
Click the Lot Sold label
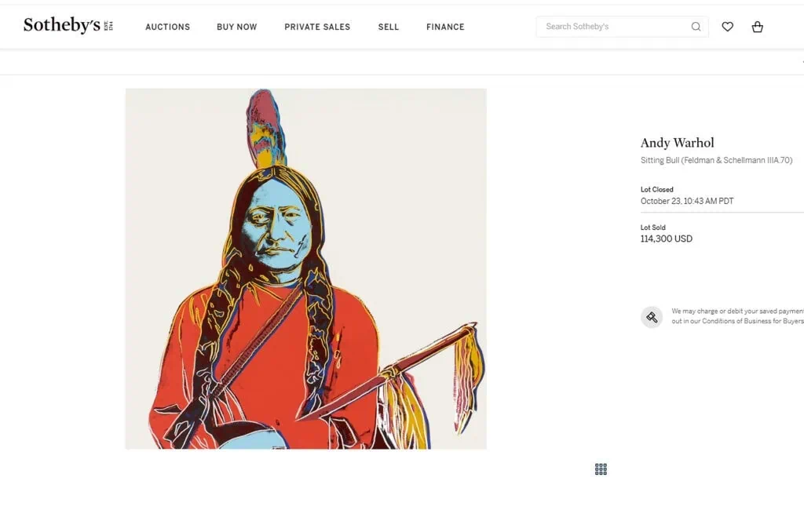(x=652, y=228)
